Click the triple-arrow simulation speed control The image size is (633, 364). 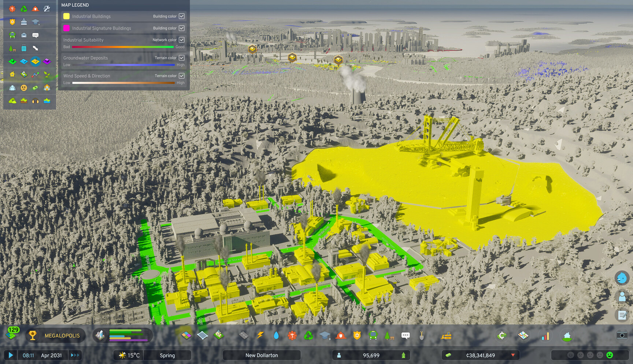(x=75, y=355)
